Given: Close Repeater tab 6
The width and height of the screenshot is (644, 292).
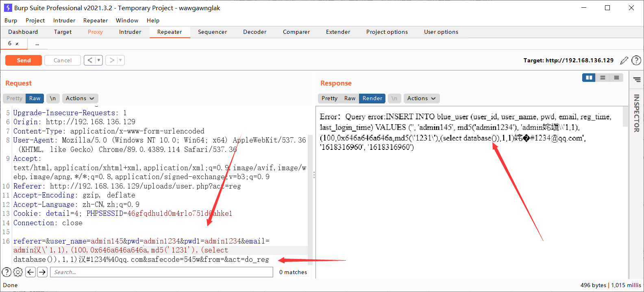Looking at the screenshot, I should (17, 44).
